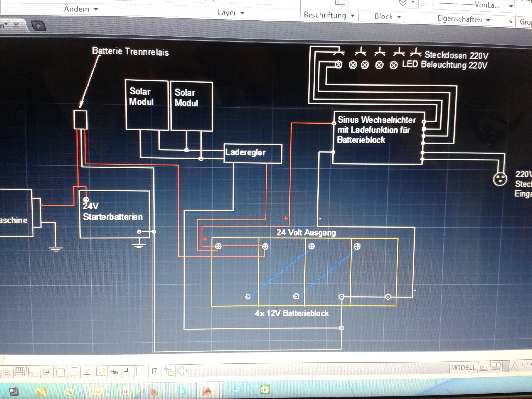The image size is (532, 399).
Task: Expand the Layer panel dropdown
Action: pyautogui.click(x=242, y=13)
